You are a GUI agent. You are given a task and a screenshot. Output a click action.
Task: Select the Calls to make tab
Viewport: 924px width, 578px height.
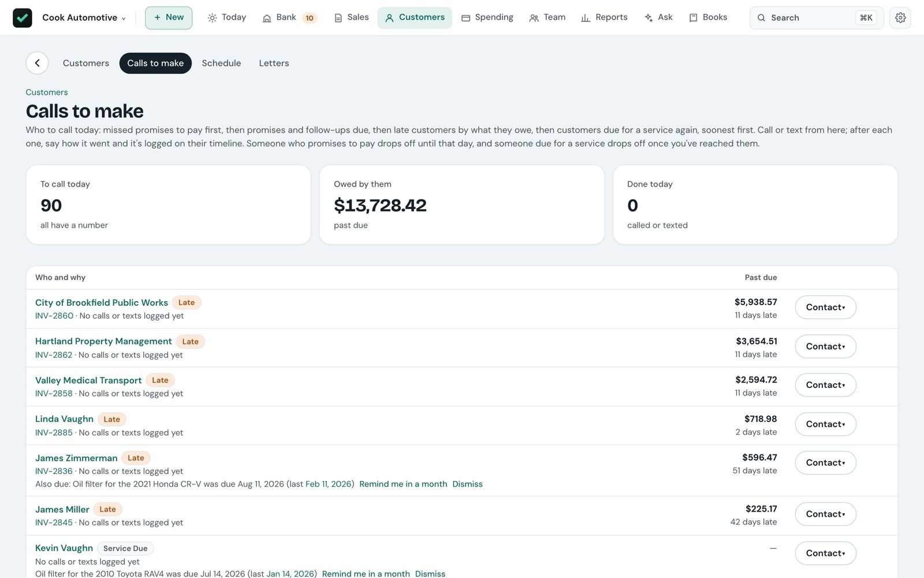click(x=155, y=63)
